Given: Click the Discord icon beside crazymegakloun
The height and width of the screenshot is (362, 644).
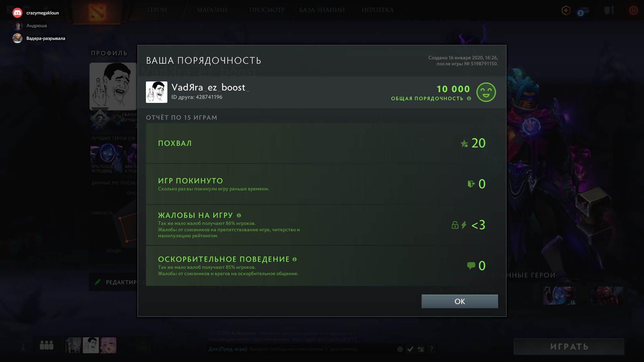Looking at the screenshot, I should pos(17,13).
